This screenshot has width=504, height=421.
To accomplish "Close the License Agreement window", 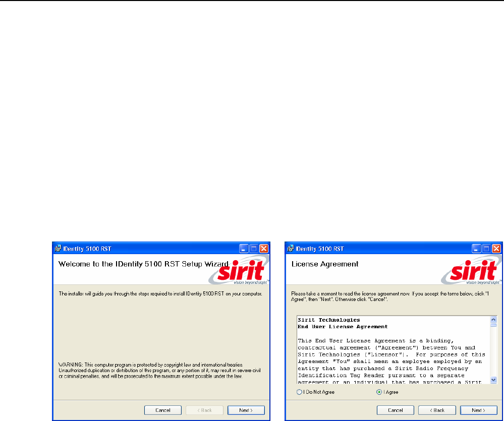I will tap(496, 249).
